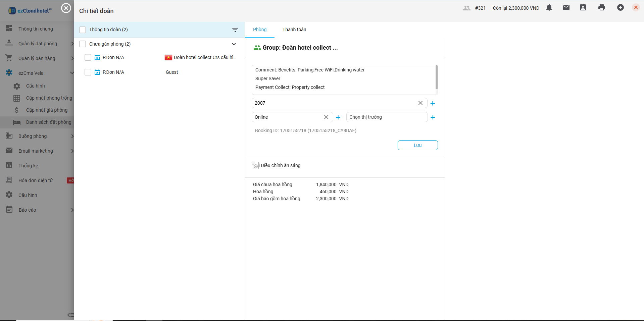Click the notification bell icon
The image size is (644, 321).
pyautogui.click(x=549, y=8)
